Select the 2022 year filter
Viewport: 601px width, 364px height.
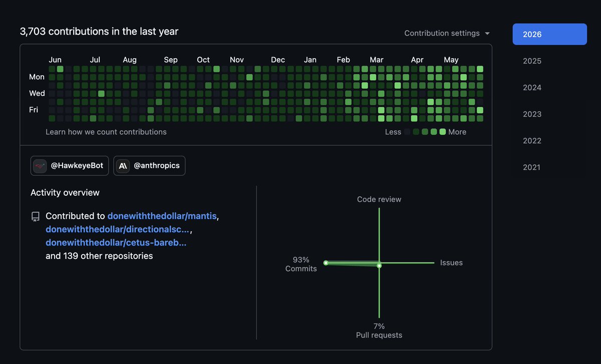(x=549, y=141)
